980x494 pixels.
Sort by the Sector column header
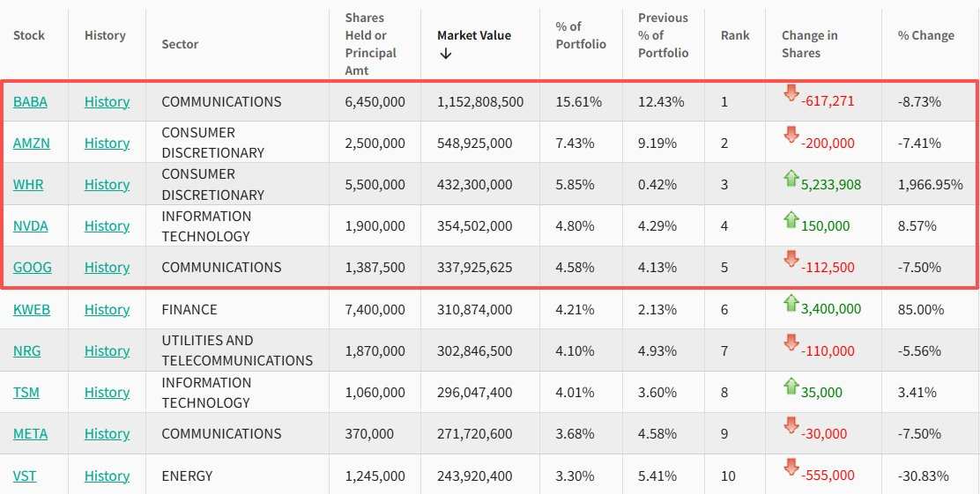(x=180, y=44)
